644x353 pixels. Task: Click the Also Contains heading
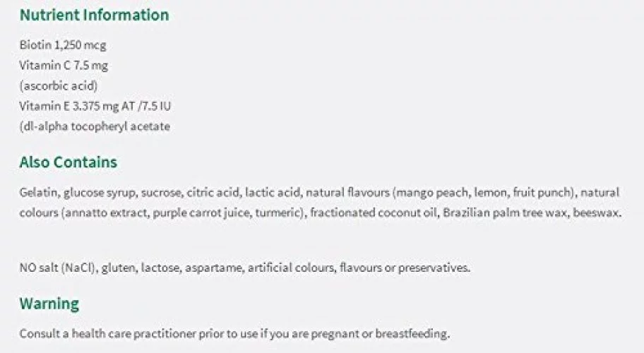pyautogui.click(x=68, y=162)
